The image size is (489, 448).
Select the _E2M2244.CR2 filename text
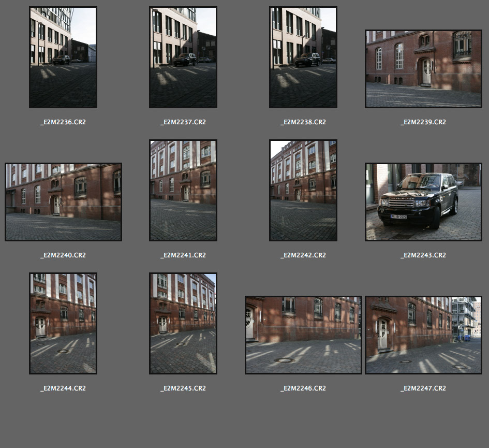(63, 388)
